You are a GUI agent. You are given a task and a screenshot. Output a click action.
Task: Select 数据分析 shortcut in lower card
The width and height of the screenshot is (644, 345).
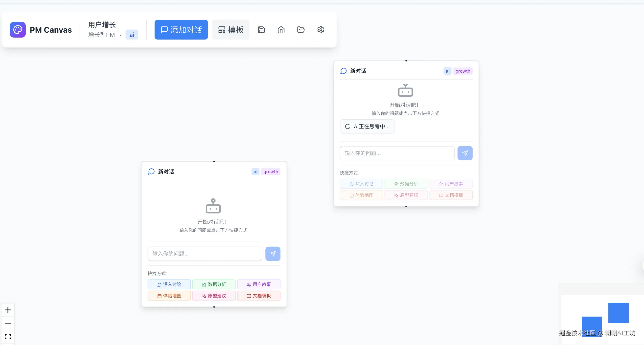click(x=214, y=284)
